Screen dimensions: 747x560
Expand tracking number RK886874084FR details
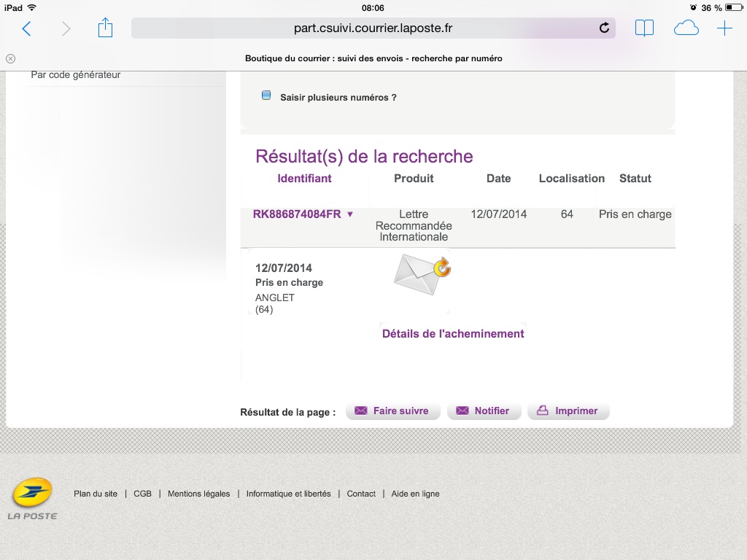pyautogui.click(x=303, y=214)
